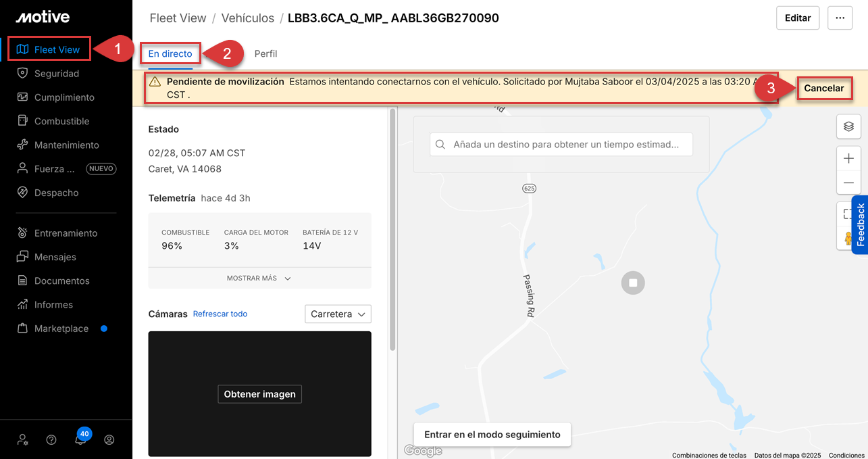
Task: Open the Seguridad section
Action: coord(57,73)
